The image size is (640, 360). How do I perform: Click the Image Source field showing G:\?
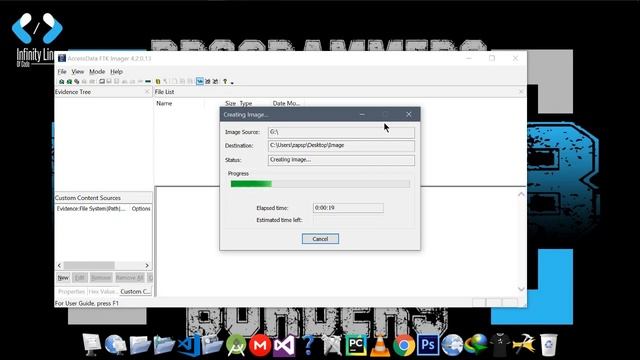[x=341, y=132]
